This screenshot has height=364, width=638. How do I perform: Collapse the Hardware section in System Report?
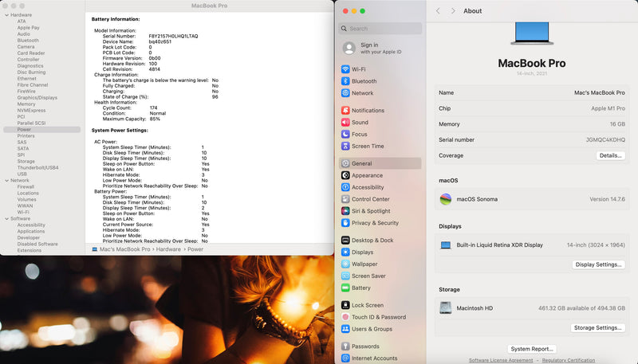pyautogui.click(x=6, y=15)
